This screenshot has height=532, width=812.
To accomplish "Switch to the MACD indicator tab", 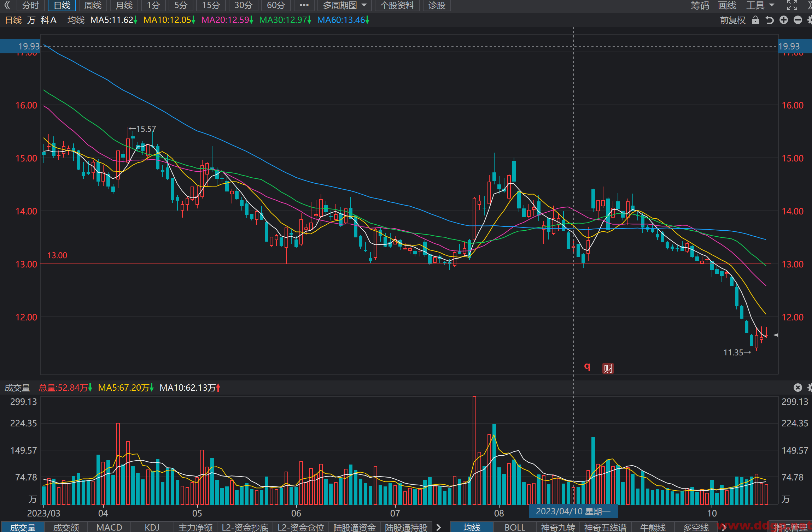I will (109, 527).
